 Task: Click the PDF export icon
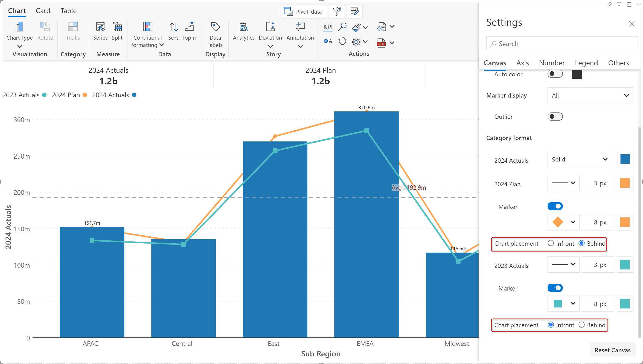tap(381, 43)
